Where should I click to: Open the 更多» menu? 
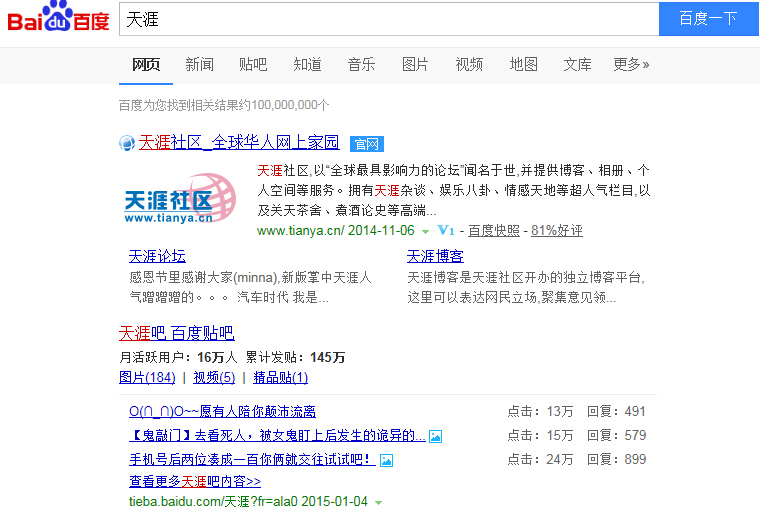click(631, 65)
